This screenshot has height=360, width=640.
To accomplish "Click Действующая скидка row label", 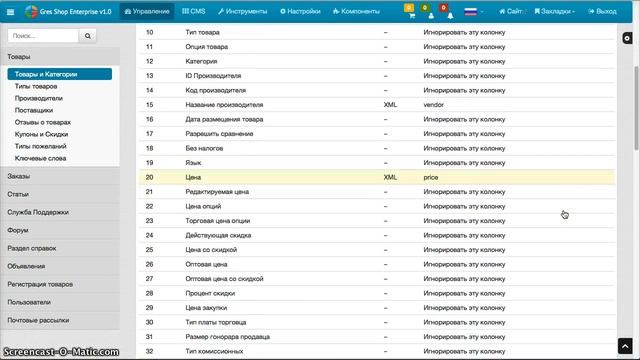I will click(218, 235).
